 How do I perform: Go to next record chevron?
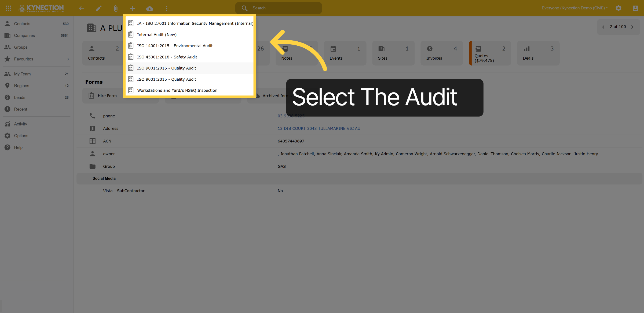coord(632,27)
